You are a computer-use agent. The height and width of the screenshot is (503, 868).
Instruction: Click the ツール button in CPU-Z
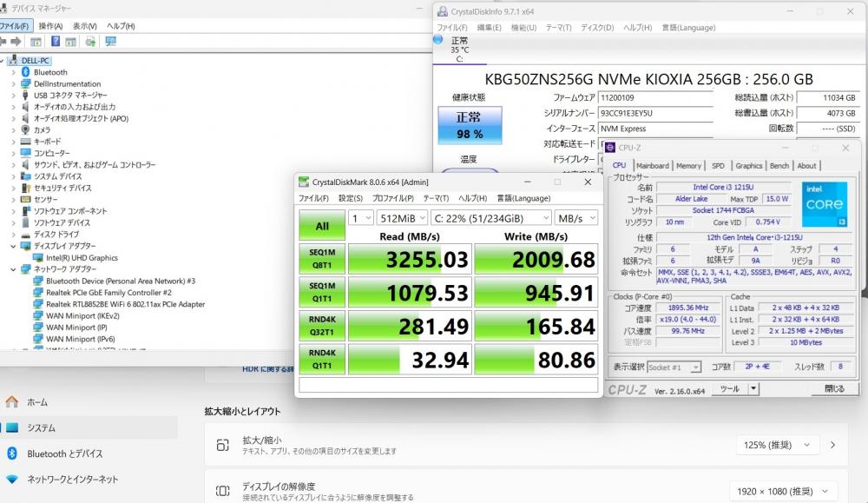(x=730, y=389)
